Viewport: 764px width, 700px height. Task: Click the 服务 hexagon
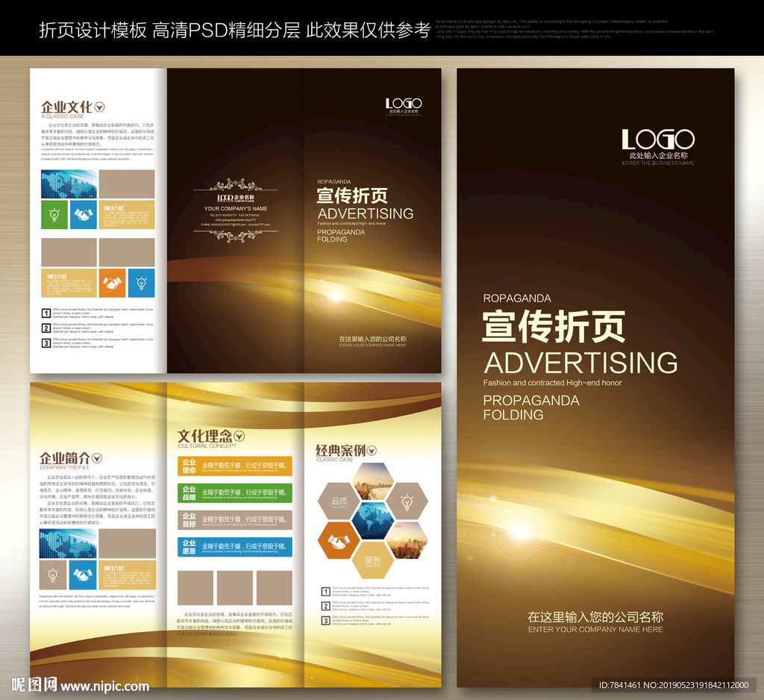[373, 560]
